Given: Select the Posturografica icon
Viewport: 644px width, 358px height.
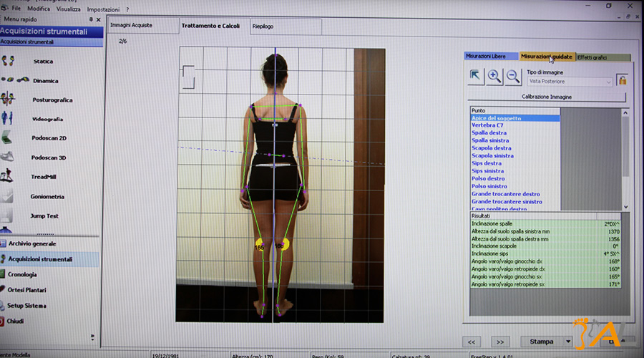Looking at the screenshot, I should click(7, 99).
